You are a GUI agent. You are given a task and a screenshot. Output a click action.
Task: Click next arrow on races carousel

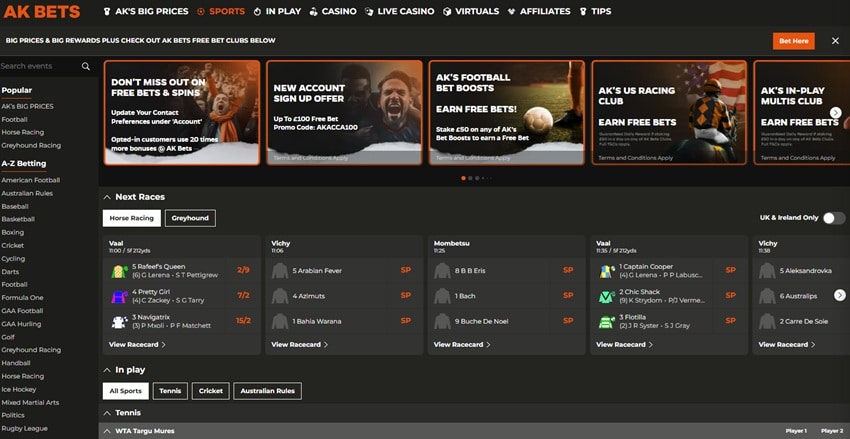[x=840, y=295]
